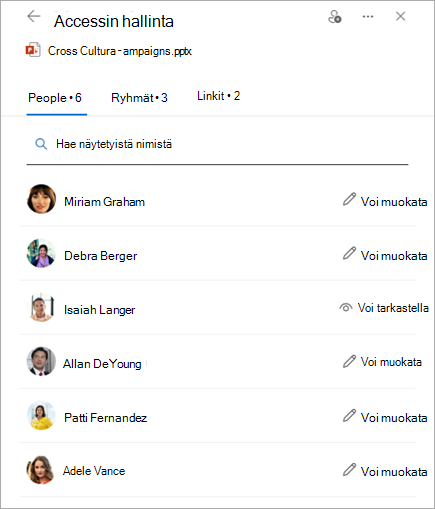Close the Accessin hallinta panel
The image size is (435, 509).
click(x=400, y=16)
